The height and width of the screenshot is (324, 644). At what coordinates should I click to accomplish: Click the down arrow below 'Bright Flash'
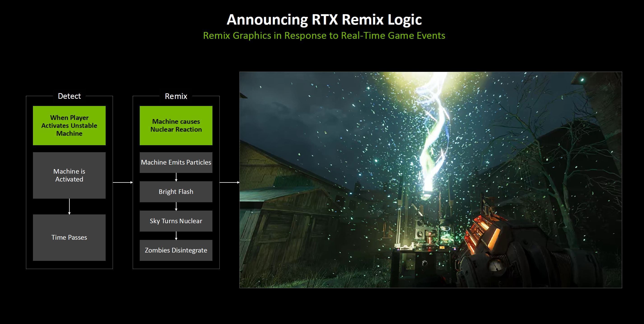[x=176, y=206]
